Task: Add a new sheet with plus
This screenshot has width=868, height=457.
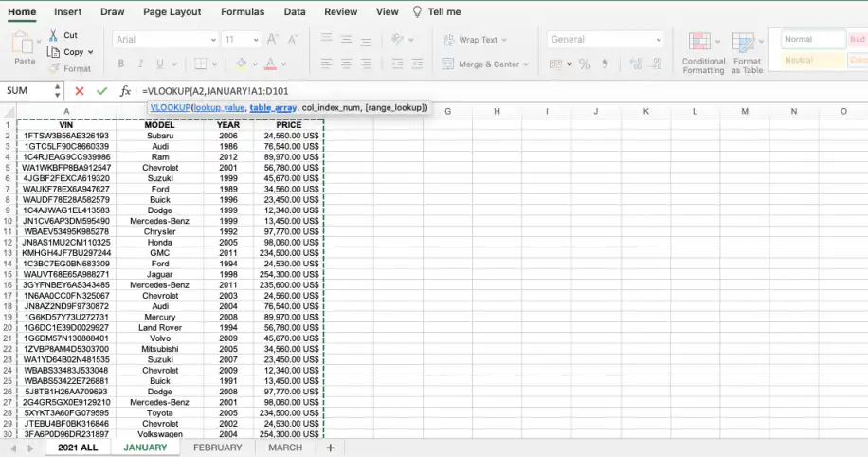Action: pos(331,448)
